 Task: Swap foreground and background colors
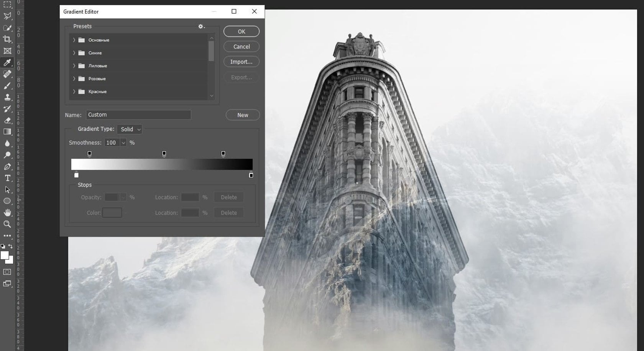point(11,246)
